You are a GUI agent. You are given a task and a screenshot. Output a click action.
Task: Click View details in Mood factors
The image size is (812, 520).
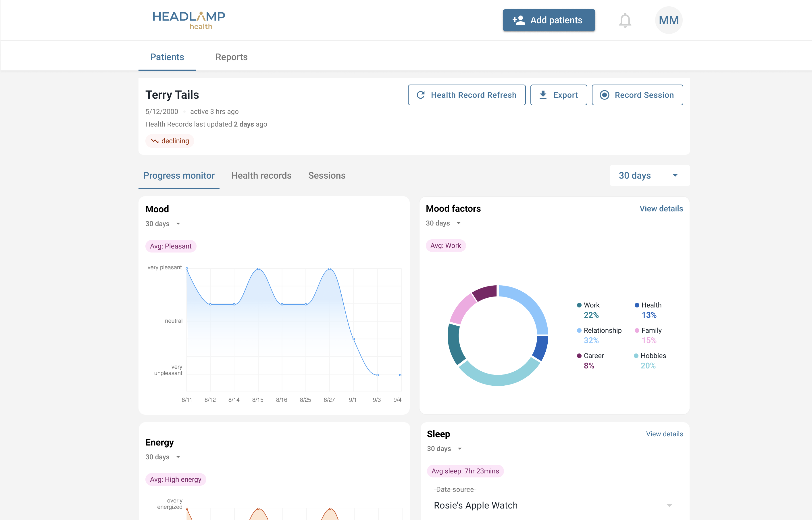(x=661, y=209)
